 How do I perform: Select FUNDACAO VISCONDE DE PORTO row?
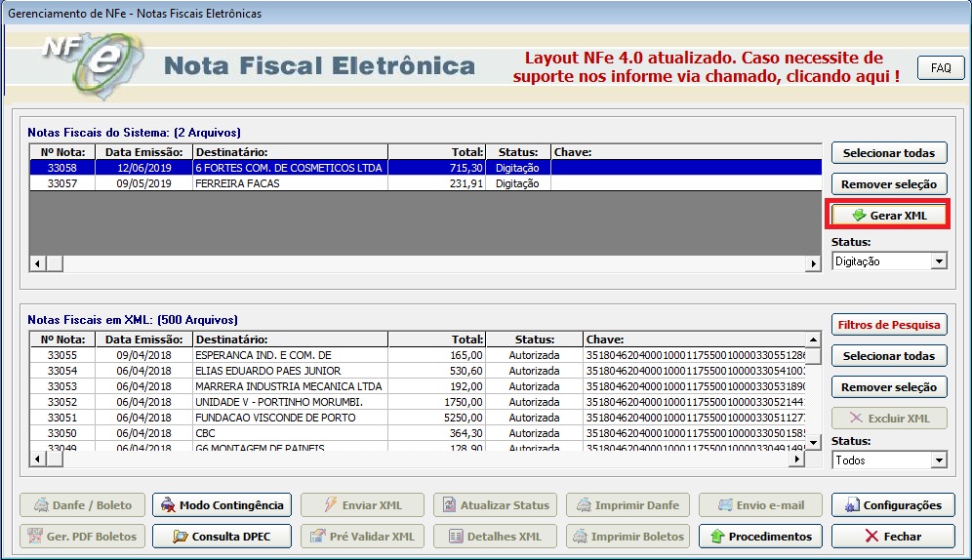click(417, 418)
